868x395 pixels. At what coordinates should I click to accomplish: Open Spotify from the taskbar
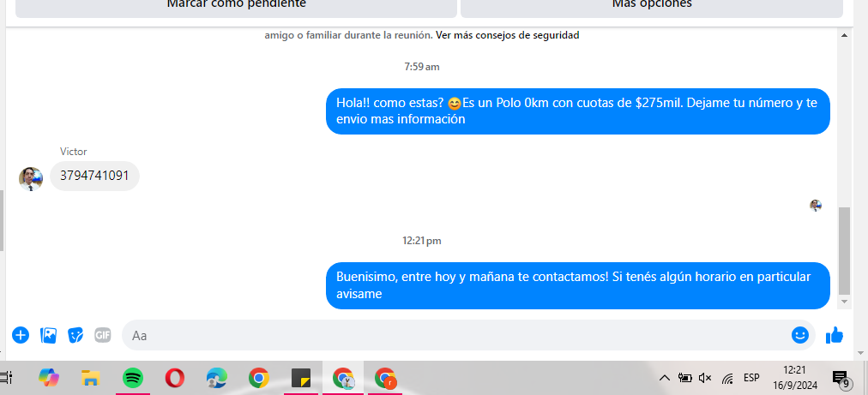click(x=133, y=377)
